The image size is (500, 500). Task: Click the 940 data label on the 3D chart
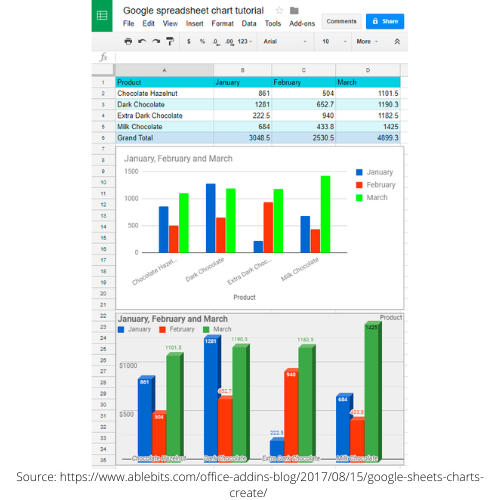pyautogui.click(x=291, y=375)
